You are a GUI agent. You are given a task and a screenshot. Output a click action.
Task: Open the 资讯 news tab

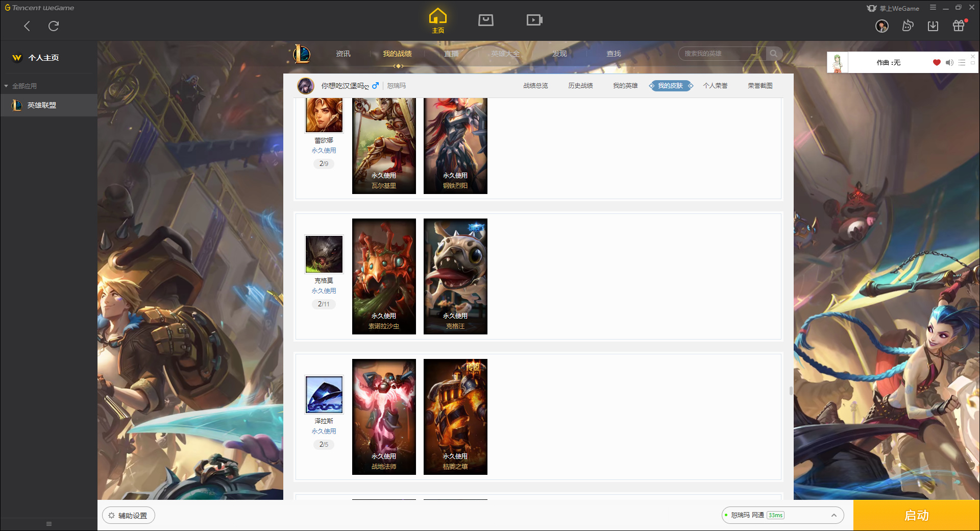point(343,54)
